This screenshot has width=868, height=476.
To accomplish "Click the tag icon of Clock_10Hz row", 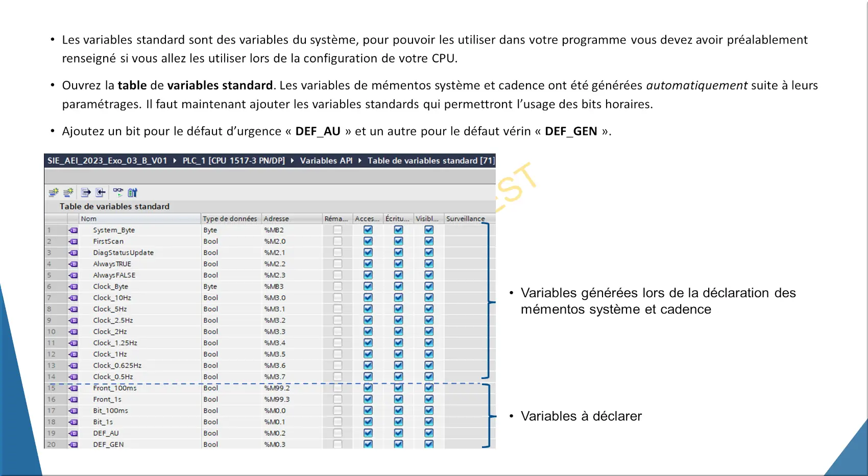I will pos(74,298).
